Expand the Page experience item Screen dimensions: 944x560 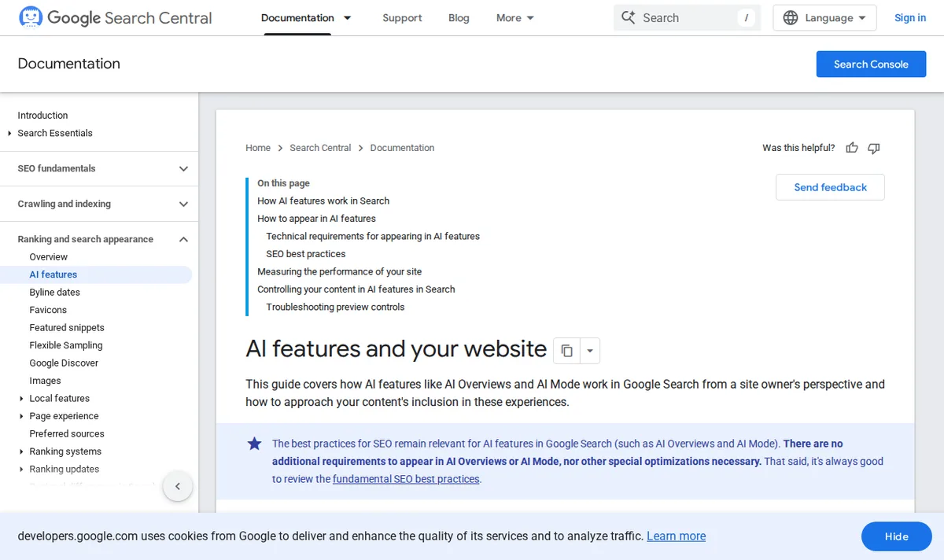click(21, 416)
